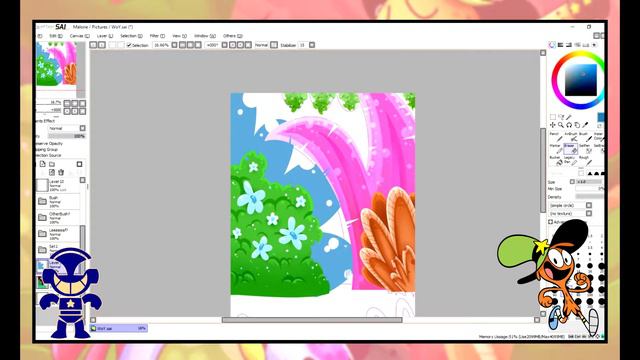Select the Set1 layer folder
The height and width of the screenshot is (360, 640).
pyautogui.click(x=58, y=249)
